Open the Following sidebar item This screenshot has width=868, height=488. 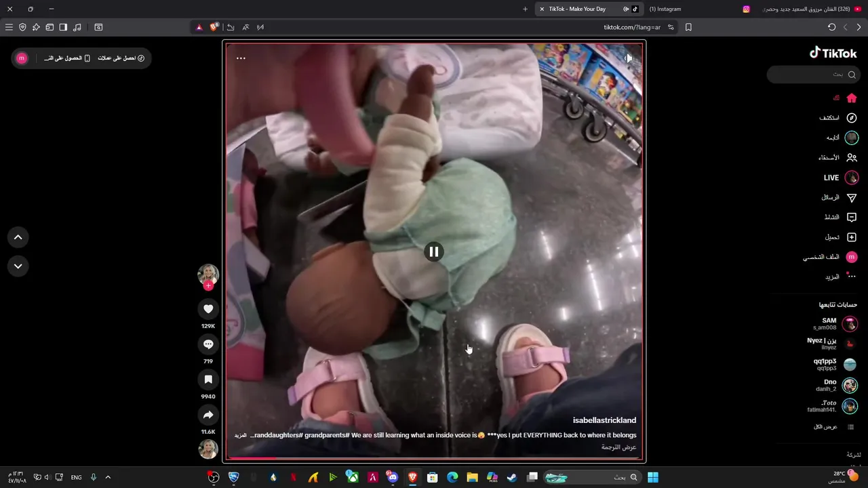click(x=841, y=138)
